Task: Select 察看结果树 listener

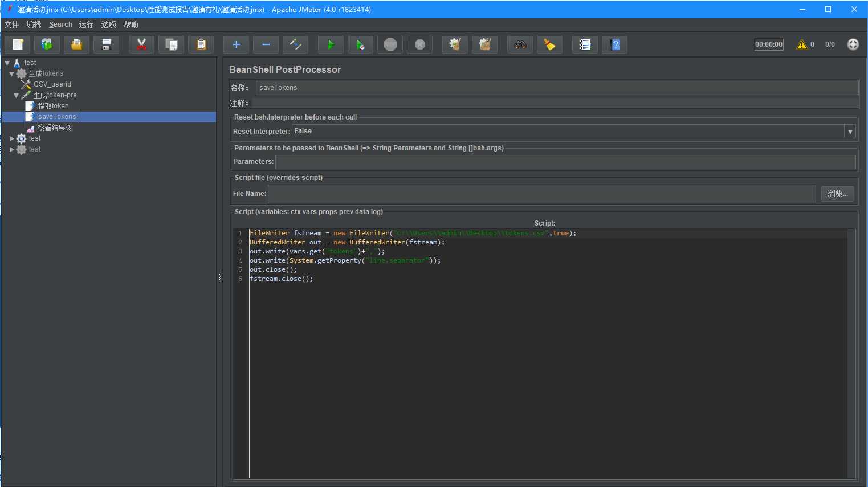Action: click(55, 128)
